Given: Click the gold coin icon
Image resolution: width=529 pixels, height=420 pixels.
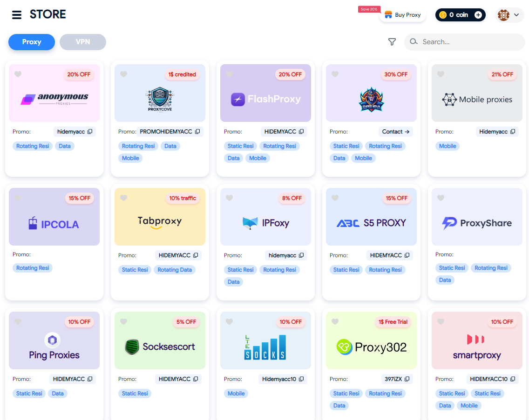Looking at the screenshot, I should click(x=443, y=15).
